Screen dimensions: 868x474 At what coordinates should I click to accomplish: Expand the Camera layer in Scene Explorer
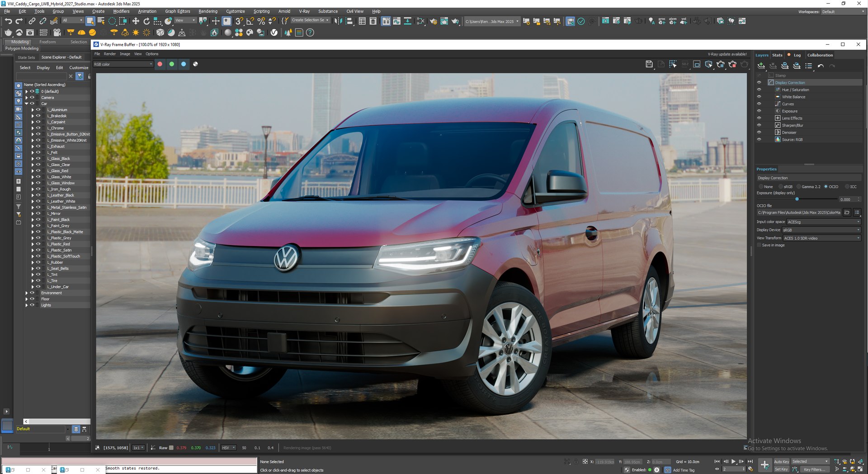coord(27,98)
